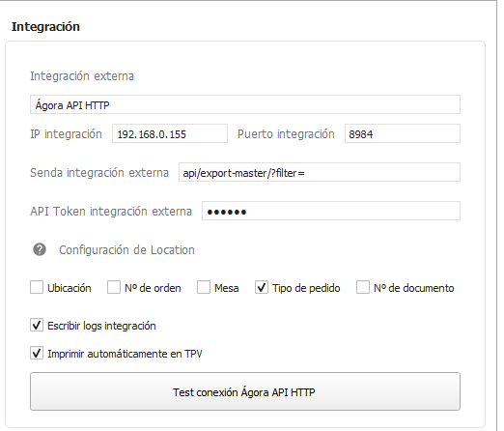Click the Integración section heading
The image size is (504, 431).
[x=45, y=27]
